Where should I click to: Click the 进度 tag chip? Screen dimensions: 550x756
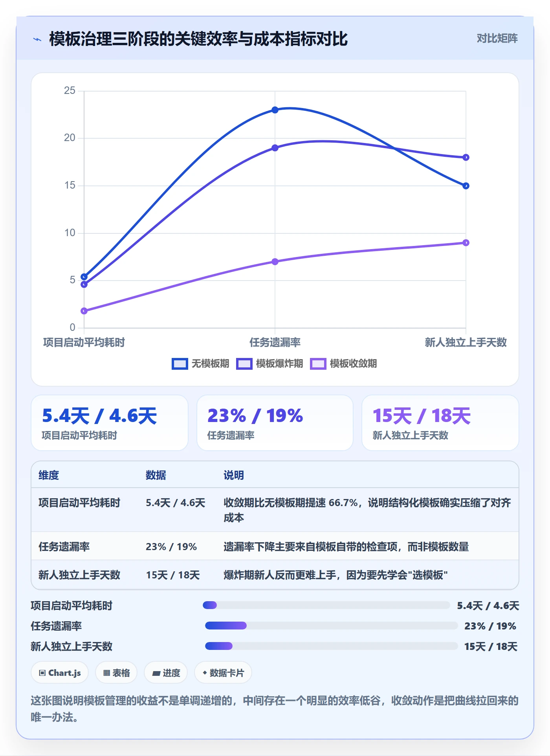166,673
